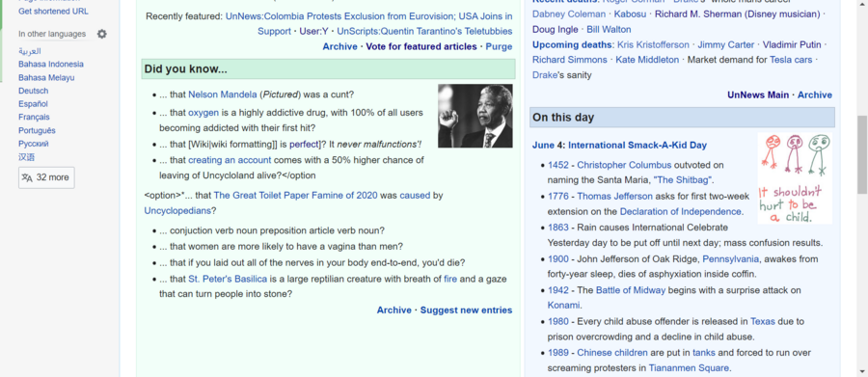
Task: Click the Purge link
Action: 499,46
